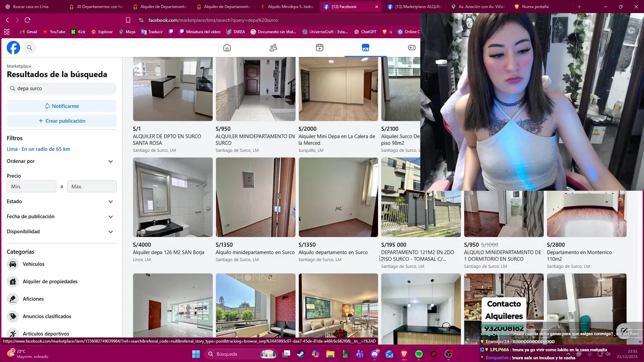This screenshot has height=362, width=644.
Task: Open the Windows Start button
Action: [196, 354]
